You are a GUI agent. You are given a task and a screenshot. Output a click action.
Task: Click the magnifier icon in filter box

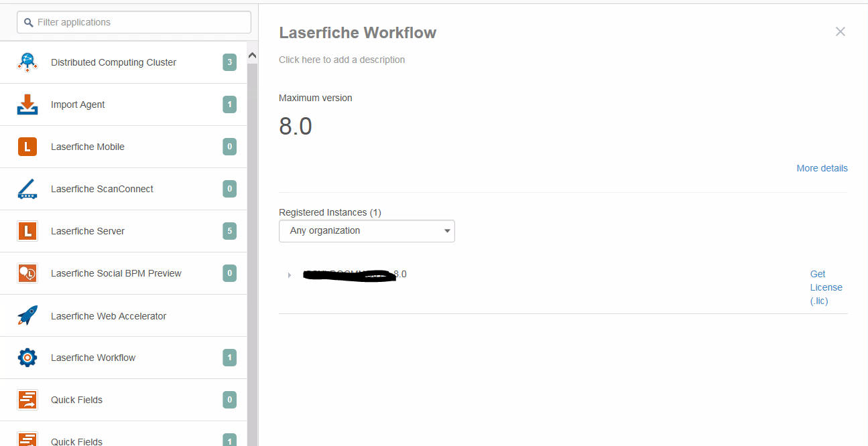click(x=28, y=22)
